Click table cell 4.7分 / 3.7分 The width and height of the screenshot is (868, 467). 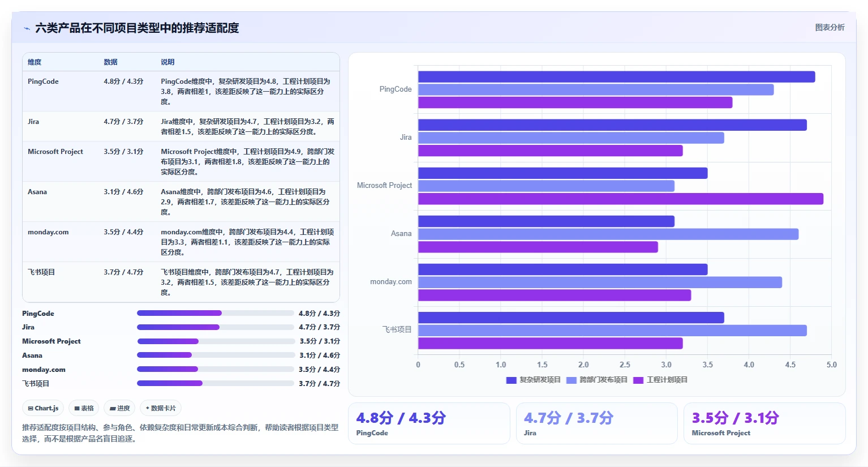click(123, 122)
